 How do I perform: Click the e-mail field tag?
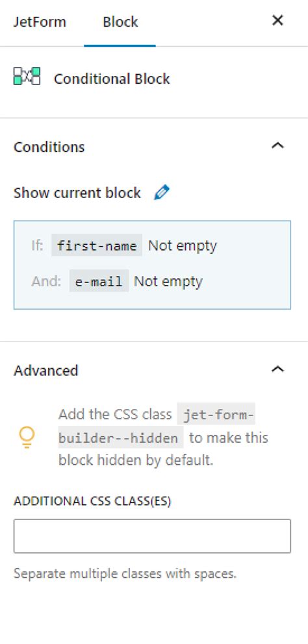tap(99, 281)
